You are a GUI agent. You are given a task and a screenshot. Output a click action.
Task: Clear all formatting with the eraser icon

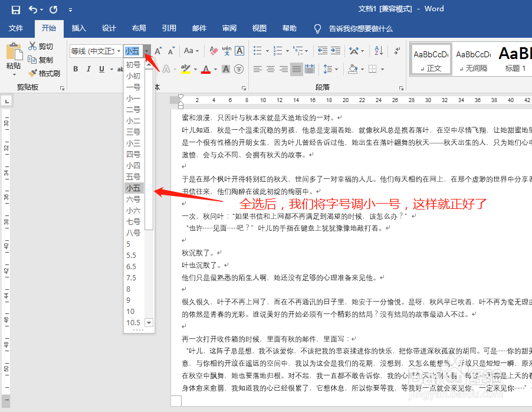tap(212, 50)
